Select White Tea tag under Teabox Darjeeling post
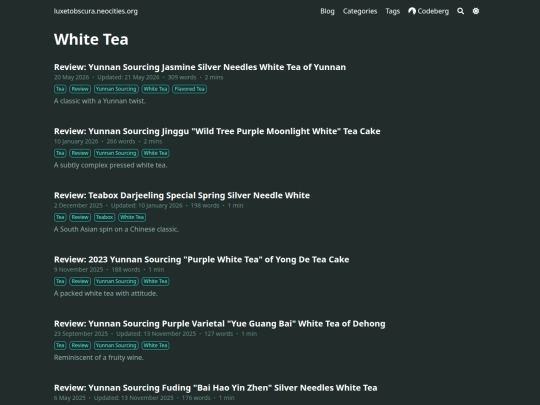Viewport: 540px width, 405px height. (x=132, y=217)
